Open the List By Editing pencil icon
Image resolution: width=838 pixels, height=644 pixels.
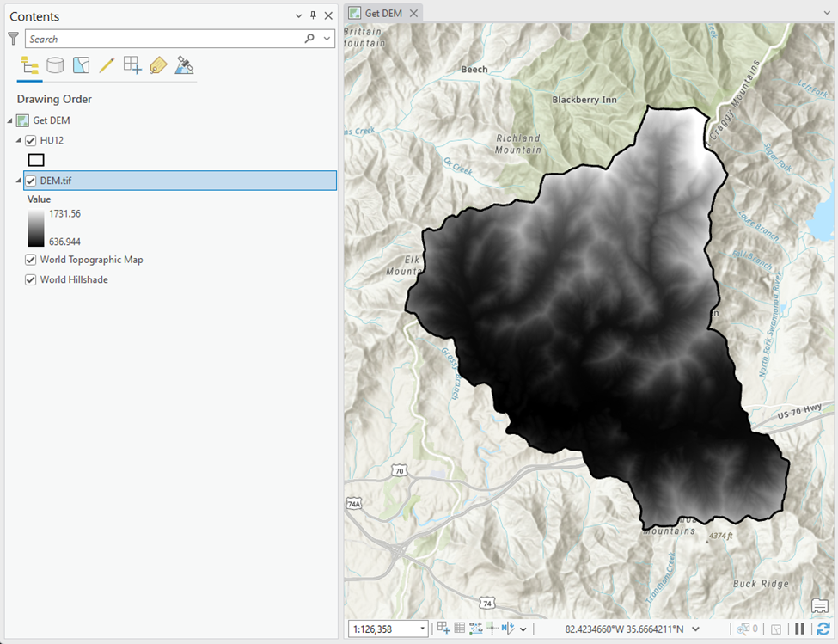coord(107,65)
